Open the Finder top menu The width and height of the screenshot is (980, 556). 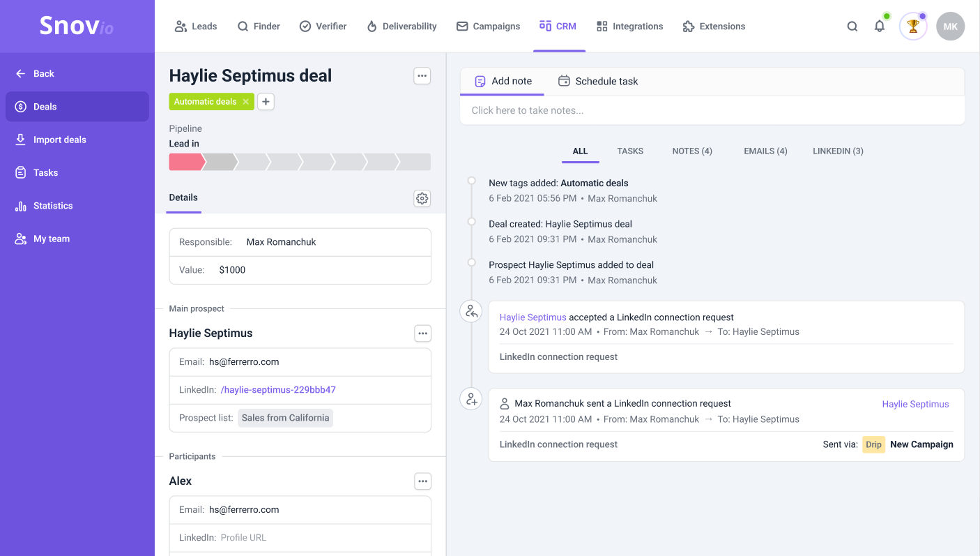coord(259,27)
